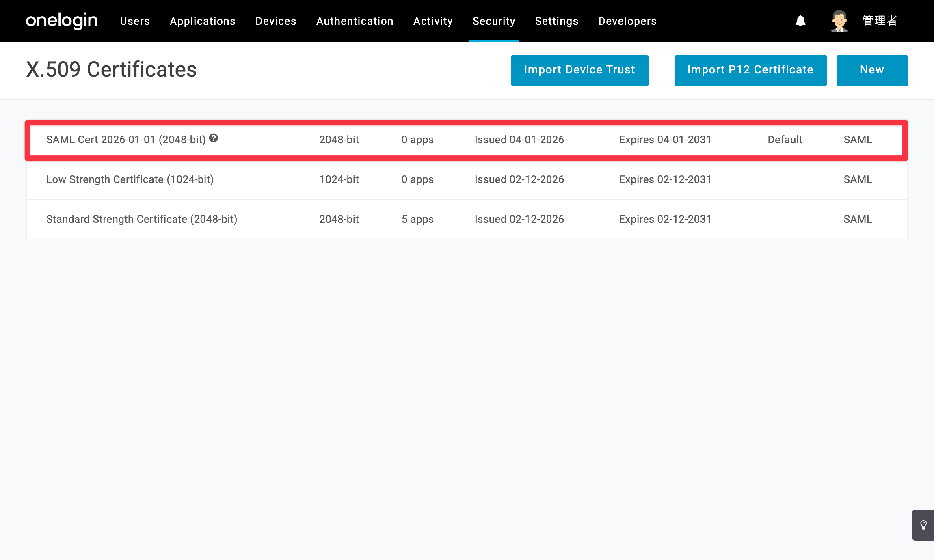Click 2048-bit value in Standard Strength row
The image size is (934, 560).
[x=339, y=219]
